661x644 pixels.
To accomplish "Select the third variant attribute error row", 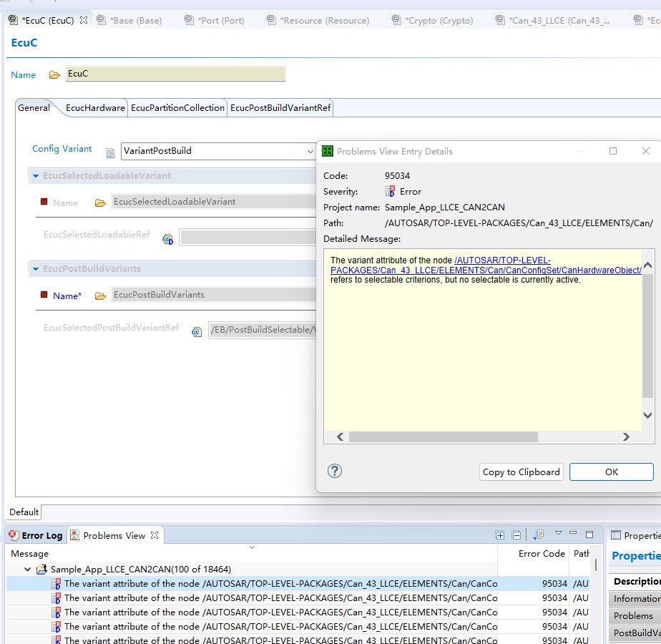I will pyautogui.click(x=298, y=612).
